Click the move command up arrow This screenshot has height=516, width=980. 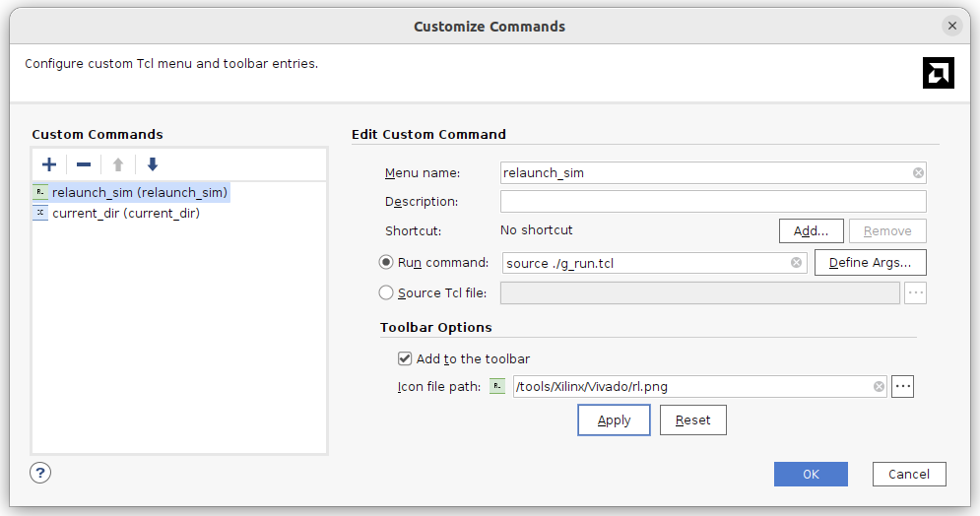point(118,164)
